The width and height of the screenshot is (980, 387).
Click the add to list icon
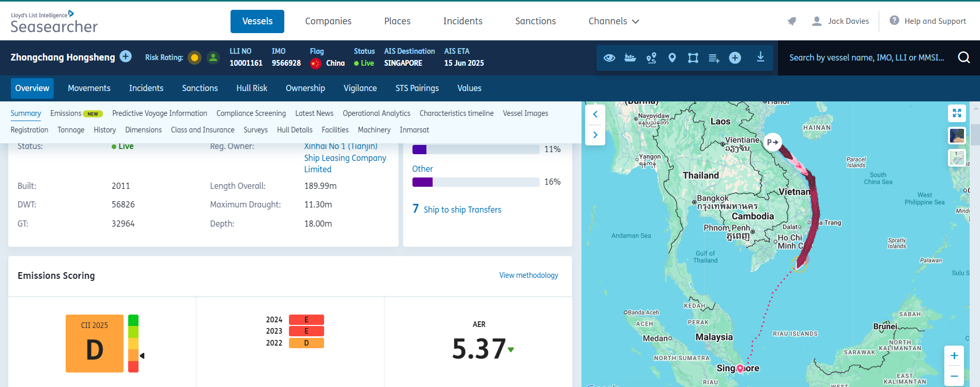pyautogui.click(x=714, y=58)
